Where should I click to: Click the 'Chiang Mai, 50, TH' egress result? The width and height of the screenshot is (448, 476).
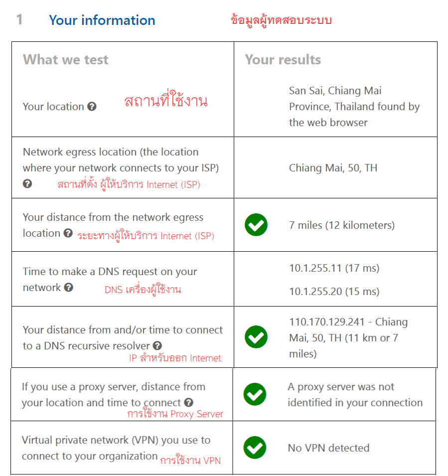(333, 168)
